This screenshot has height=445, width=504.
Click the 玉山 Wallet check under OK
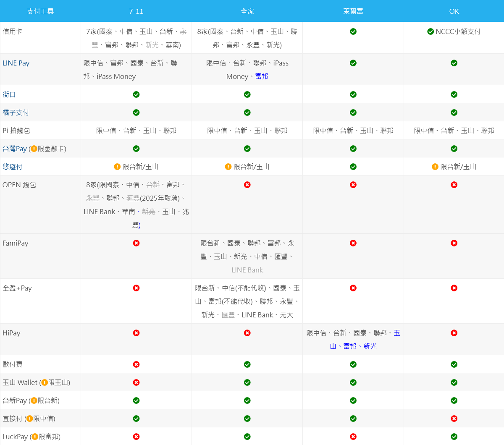tap(454, 382)
